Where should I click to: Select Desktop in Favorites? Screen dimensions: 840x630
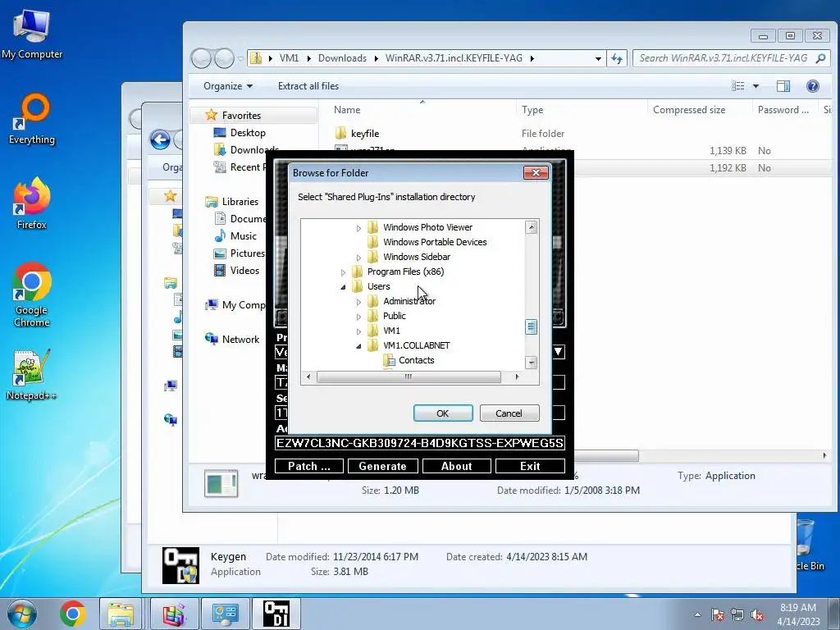pyautogui.click(x=248, y=133)
